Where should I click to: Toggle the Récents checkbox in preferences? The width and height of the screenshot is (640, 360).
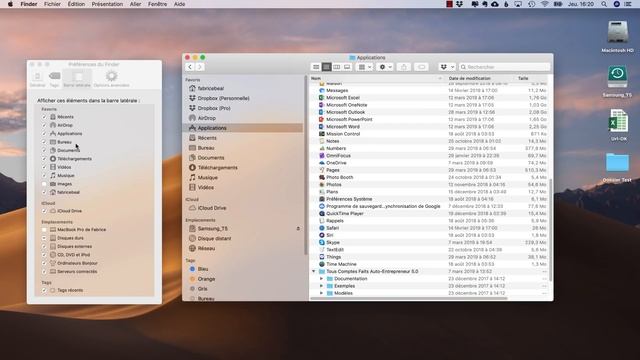pos(44,117)
